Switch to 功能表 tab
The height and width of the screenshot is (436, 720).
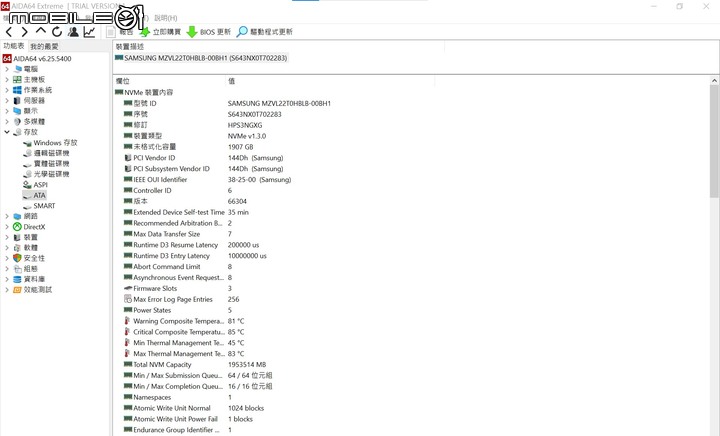click(14, 46)
